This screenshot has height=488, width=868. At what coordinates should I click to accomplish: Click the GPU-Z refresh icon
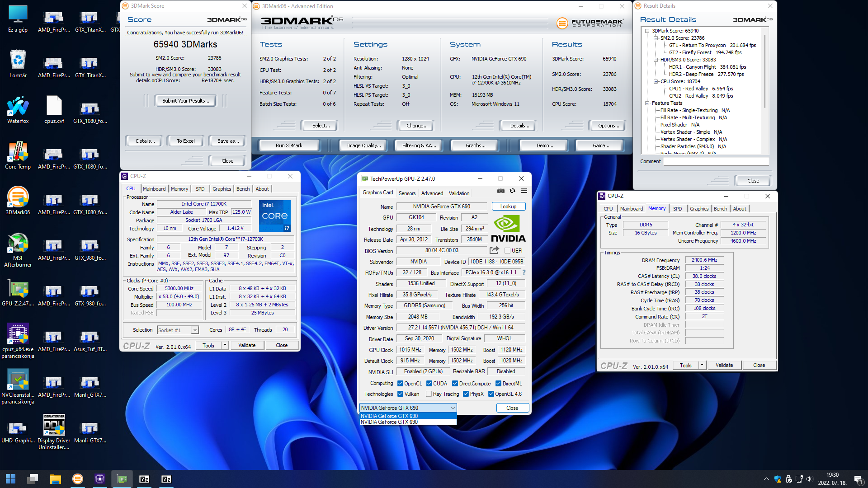coord(512,191)
